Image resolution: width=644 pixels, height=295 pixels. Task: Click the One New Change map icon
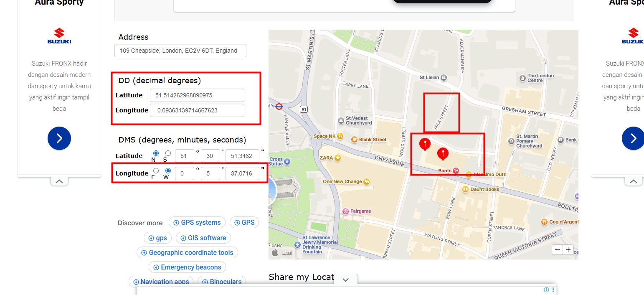click(x=366, y=181)
